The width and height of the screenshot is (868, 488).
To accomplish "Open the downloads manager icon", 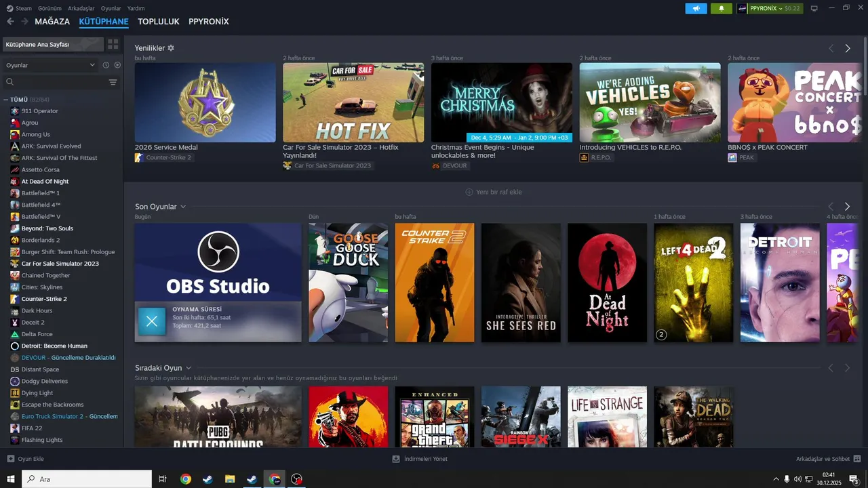I will pos(396,459).
